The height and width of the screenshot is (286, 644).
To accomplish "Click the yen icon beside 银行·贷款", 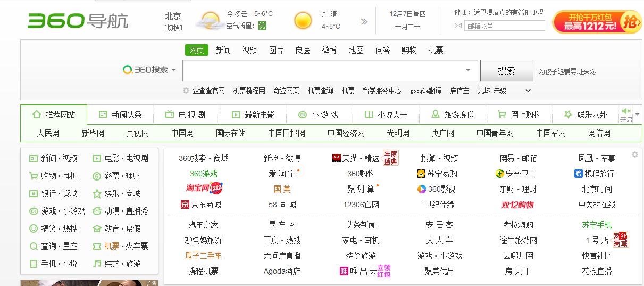I will [34, 193].
